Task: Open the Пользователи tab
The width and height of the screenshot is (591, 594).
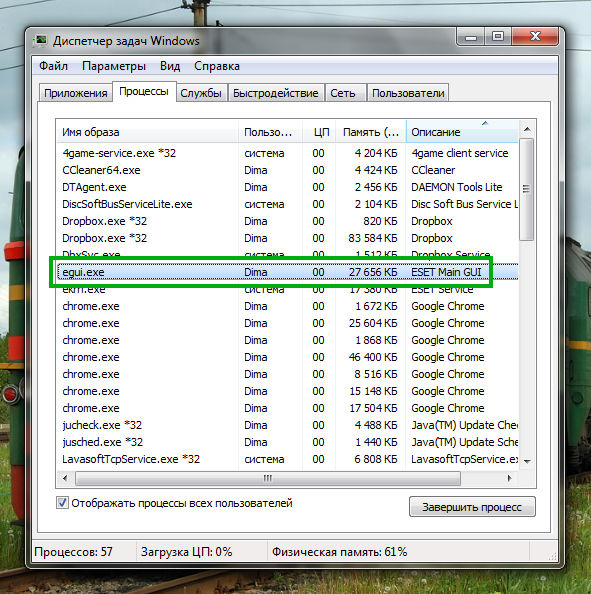Action: click(408, 93)
